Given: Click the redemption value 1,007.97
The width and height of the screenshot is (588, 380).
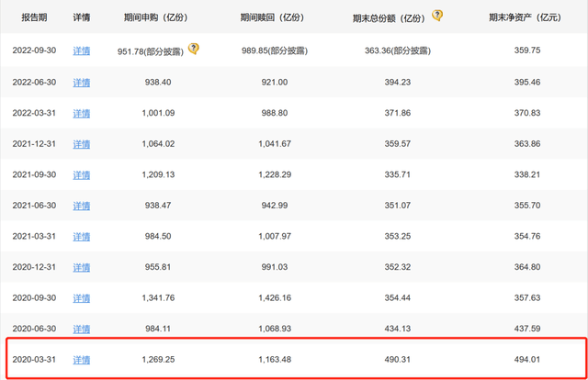Looking at the screenshot, I should pos(275,236).
